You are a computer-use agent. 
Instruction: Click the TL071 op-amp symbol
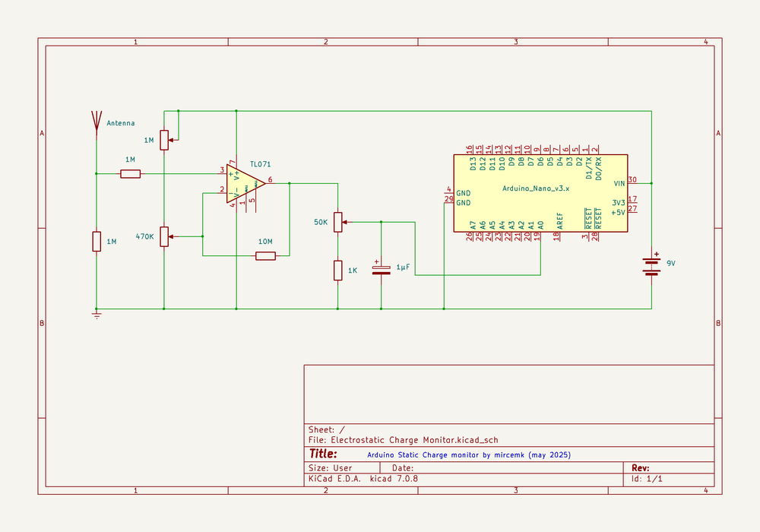click(x=245, y=184)
